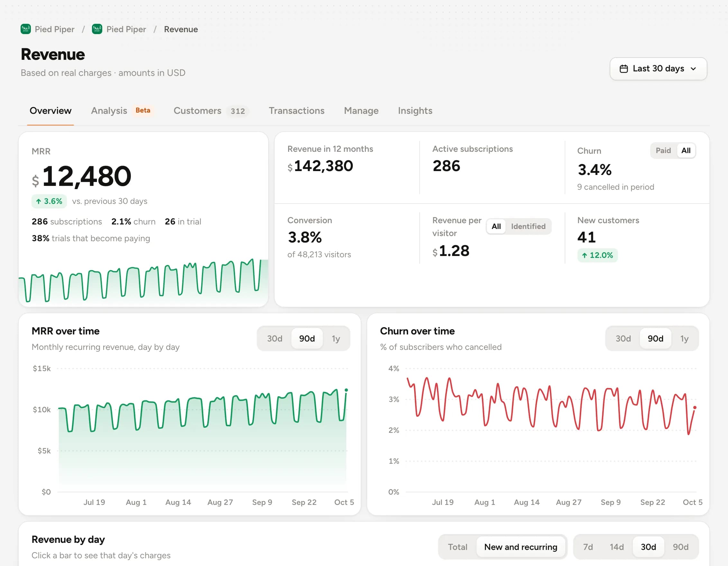Open second Pied Piper breadcrumb link
The height and width of the screenshot is (566, 728).
126,29
